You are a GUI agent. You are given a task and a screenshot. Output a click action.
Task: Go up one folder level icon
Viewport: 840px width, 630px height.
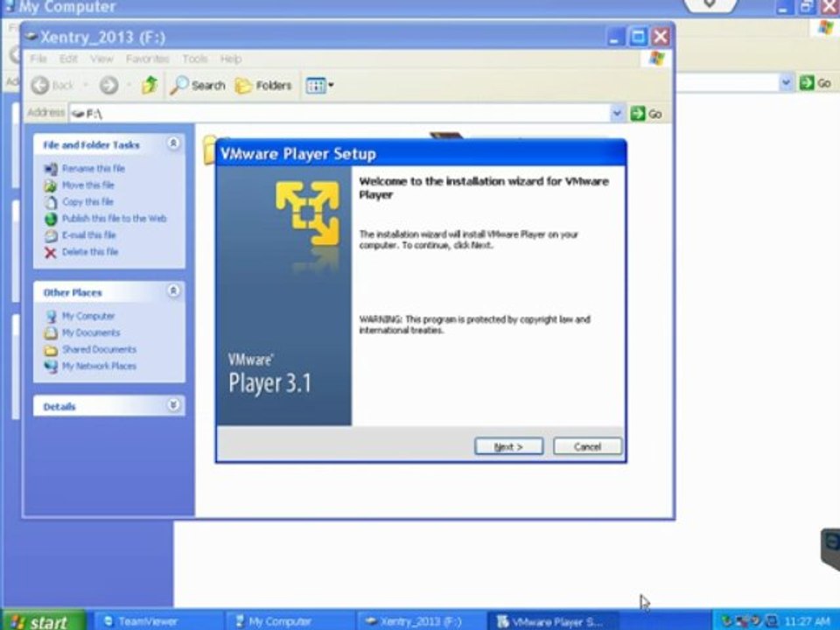(x=150, y=85)
